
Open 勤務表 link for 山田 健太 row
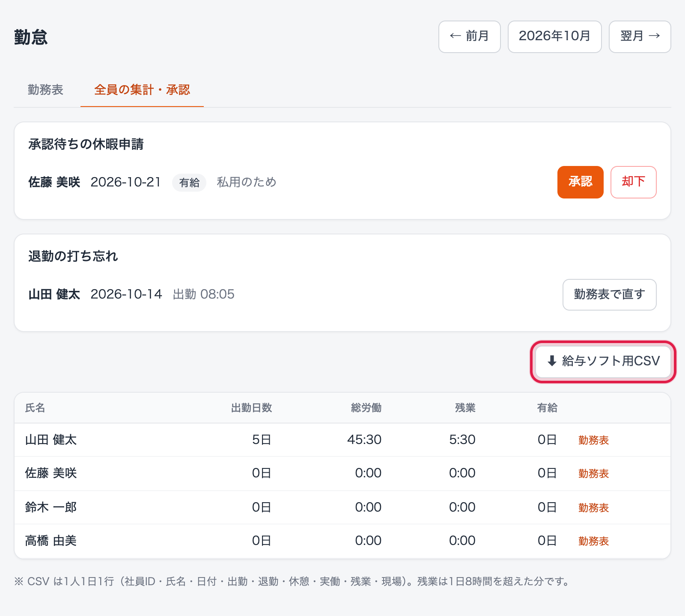(594, 440)
